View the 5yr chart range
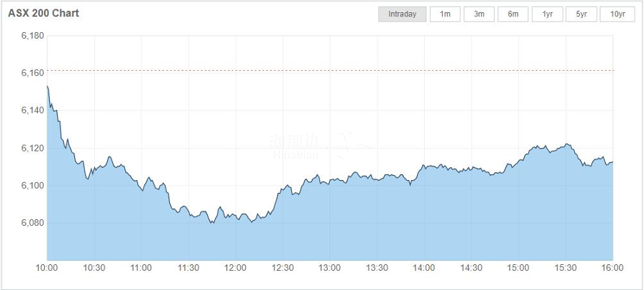The height and width of the screenshot is (290, 644). pyautogui.click(x=581, y=14)
